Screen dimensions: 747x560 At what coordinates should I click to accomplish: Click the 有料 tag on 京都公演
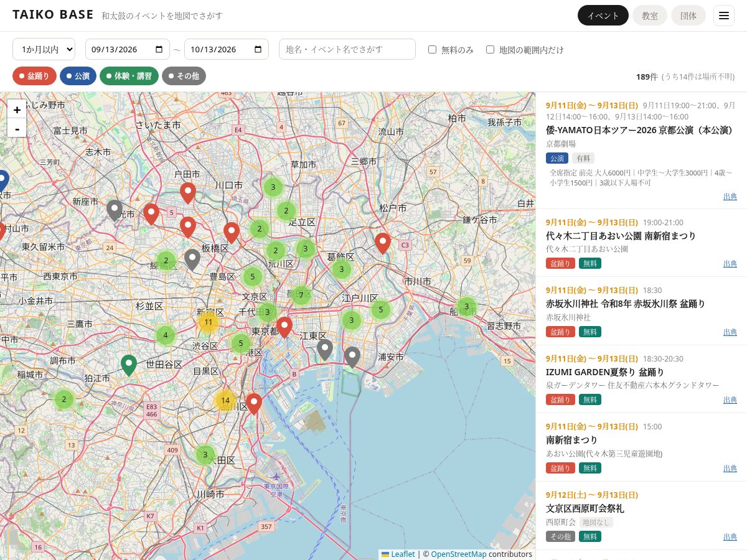click(x=583, y=158)
